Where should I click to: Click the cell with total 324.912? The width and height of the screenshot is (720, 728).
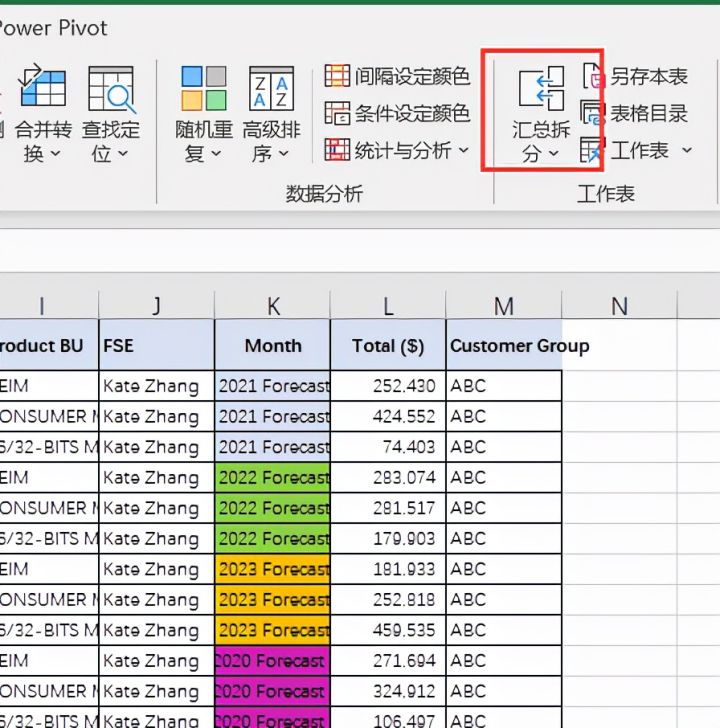[x=388, y=691]
